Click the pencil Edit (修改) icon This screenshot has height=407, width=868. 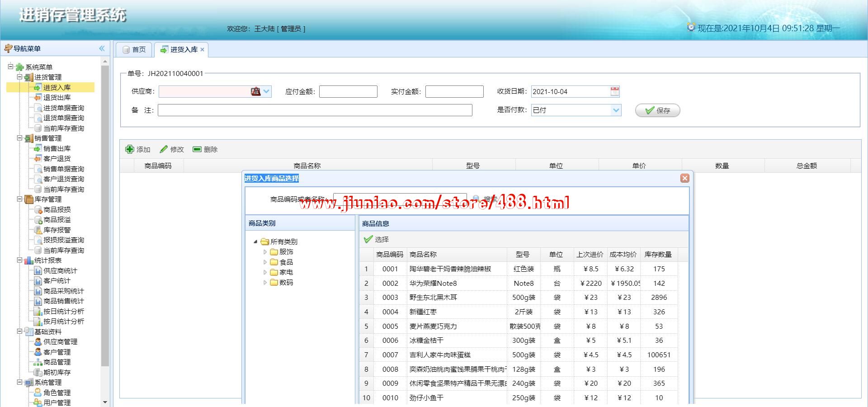[x=164, y=149]
